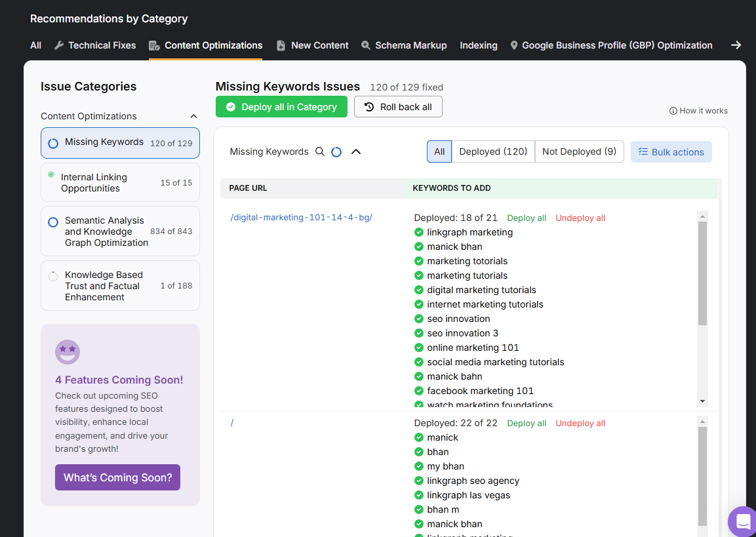The height and width of the screenshot is (537, 756).
Task: Collapse Content Optimizations in Issue Categories
Action: pos(193,115)
